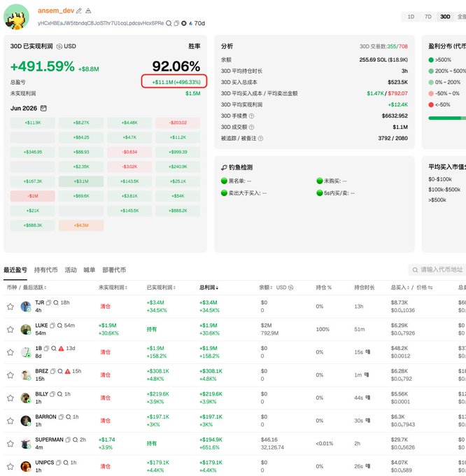Click the <-50% red distribution dot
The image size is (466, 476).
point(431,105)
